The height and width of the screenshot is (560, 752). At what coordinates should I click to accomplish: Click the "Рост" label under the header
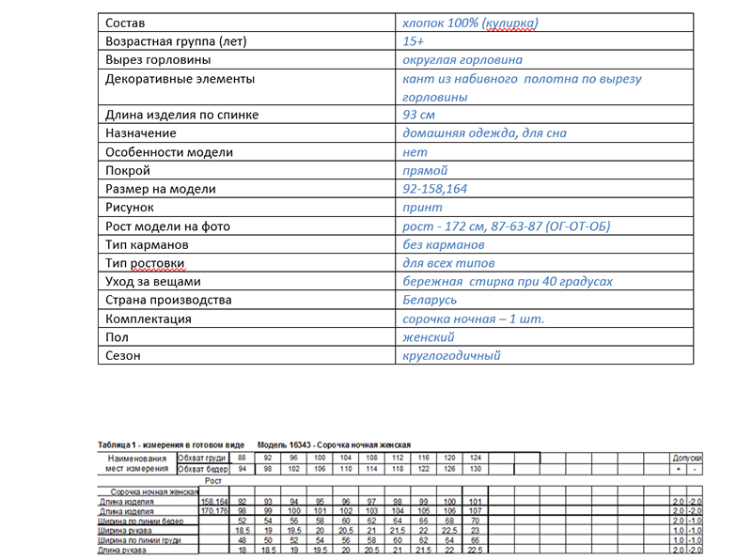click(213, 481)
